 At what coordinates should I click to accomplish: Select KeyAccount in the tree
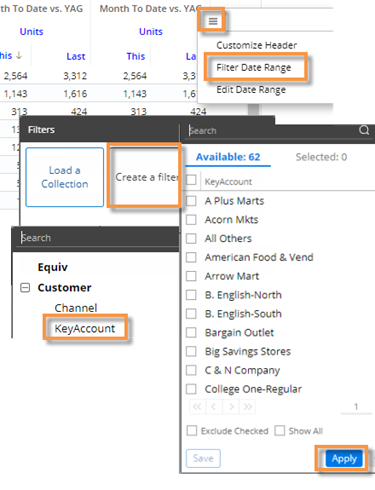[x=85, y=329]
